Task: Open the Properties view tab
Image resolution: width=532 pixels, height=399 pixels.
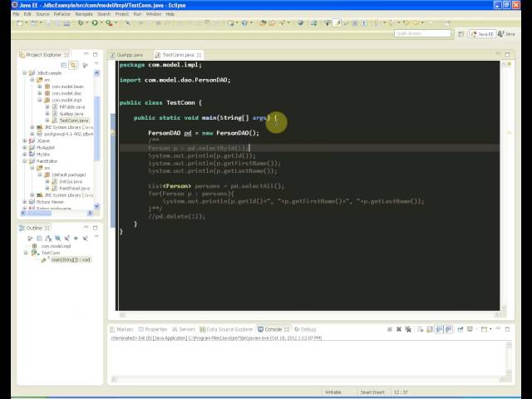Action: click(x=153, y=329)
